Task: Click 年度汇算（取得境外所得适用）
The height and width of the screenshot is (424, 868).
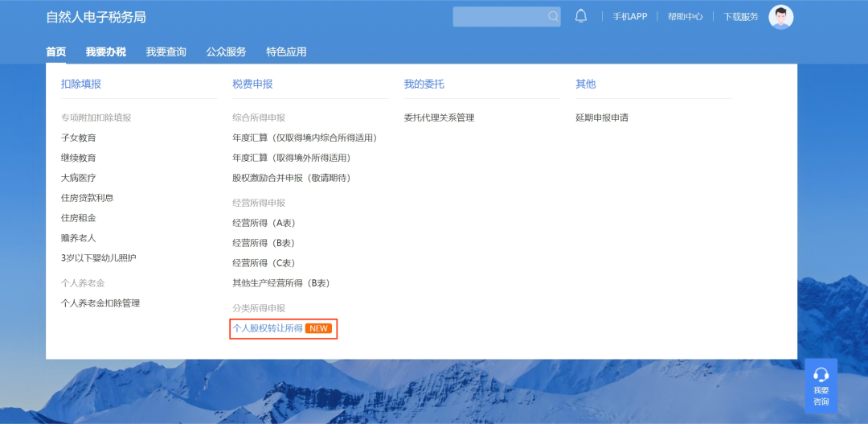Action: (292, 158)
